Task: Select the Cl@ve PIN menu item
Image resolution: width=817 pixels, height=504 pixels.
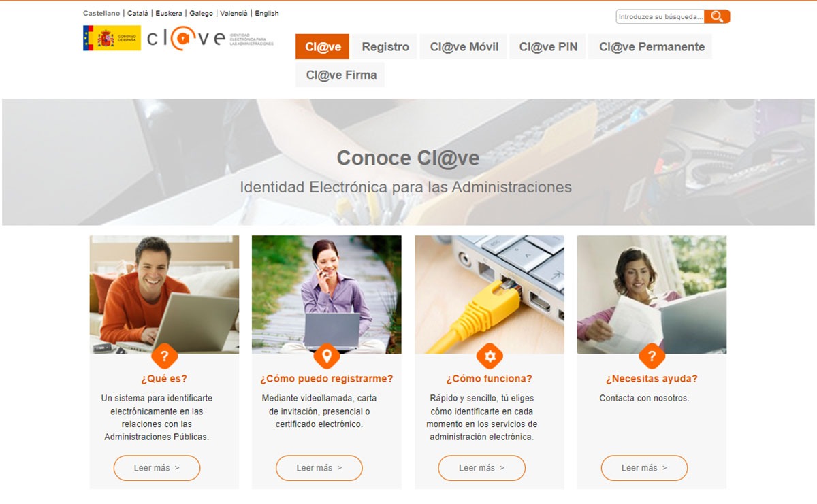Action: click(548, 47)
